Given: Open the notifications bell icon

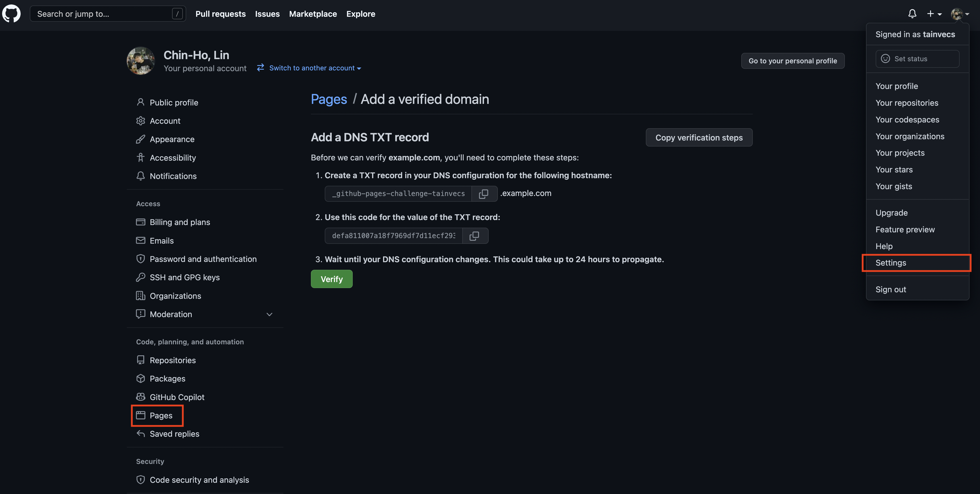Looking at the screenshot, I should 912,14.
